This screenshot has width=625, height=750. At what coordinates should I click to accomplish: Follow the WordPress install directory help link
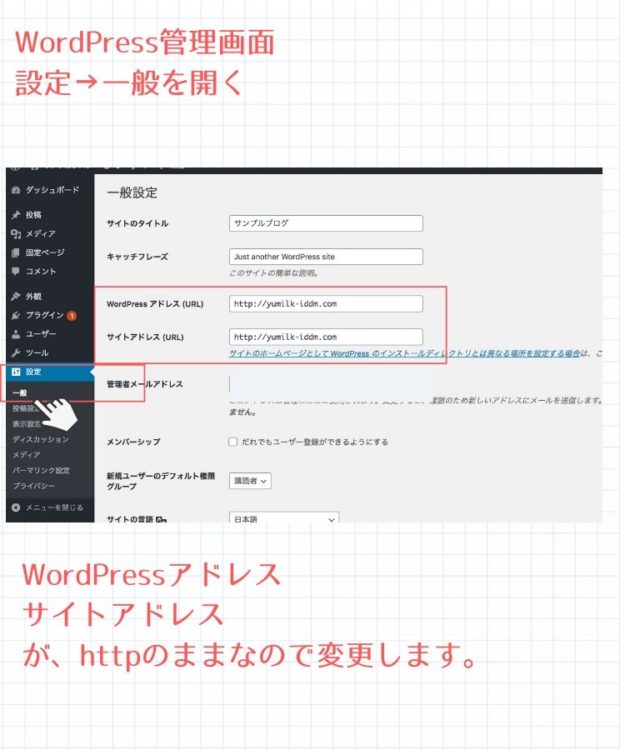405,353
